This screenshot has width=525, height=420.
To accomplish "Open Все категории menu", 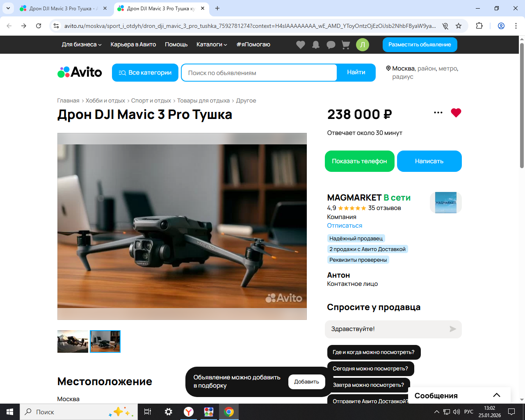I will (x=145, y=73).
